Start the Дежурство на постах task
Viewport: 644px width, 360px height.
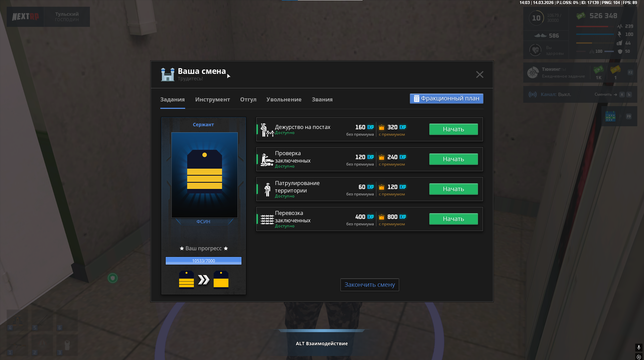453,129
